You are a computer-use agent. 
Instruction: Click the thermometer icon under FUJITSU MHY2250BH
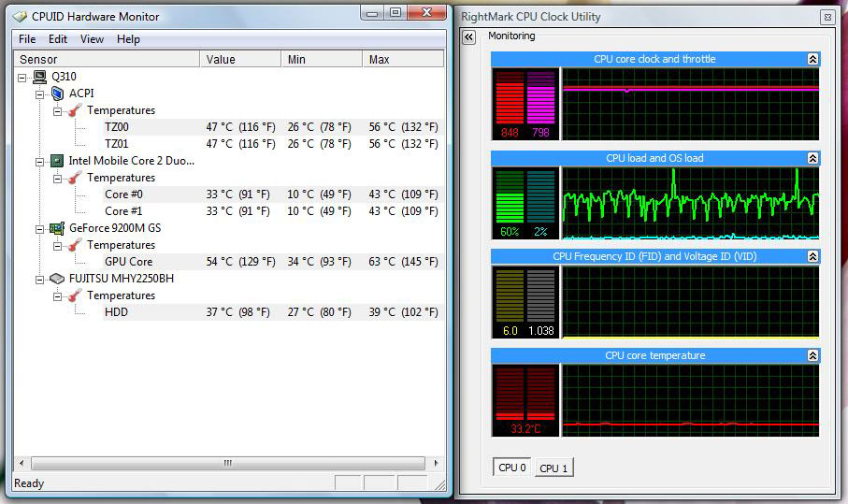click(x=75, y=295)
